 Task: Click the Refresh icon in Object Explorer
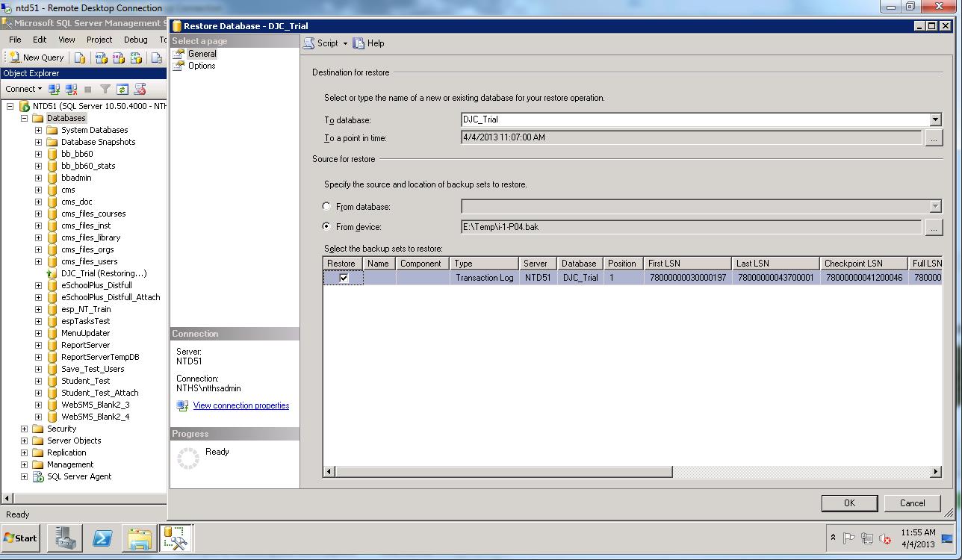click(x=122, y=89)
